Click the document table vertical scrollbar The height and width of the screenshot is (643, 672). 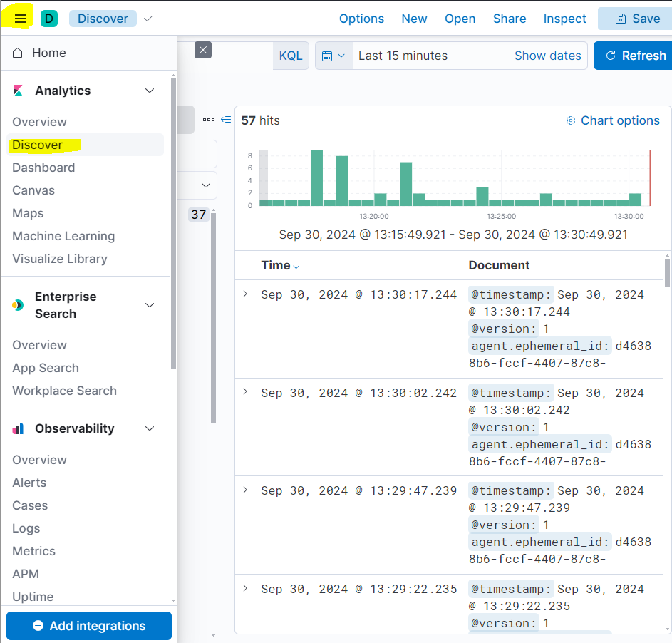pyautogui.click(x=667, y=273)
